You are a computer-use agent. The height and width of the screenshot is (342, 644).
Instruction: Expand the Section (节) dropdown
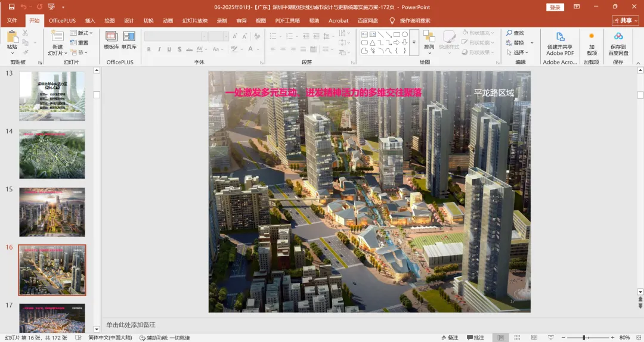79,52
